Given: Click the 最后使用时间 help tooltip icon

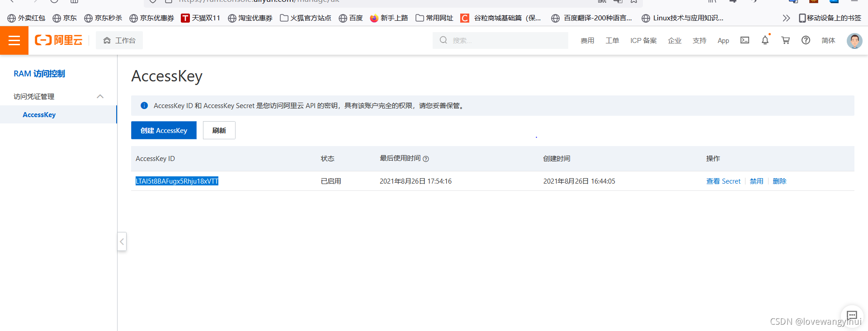Looking at the screenshot, I should pos(426,159).
